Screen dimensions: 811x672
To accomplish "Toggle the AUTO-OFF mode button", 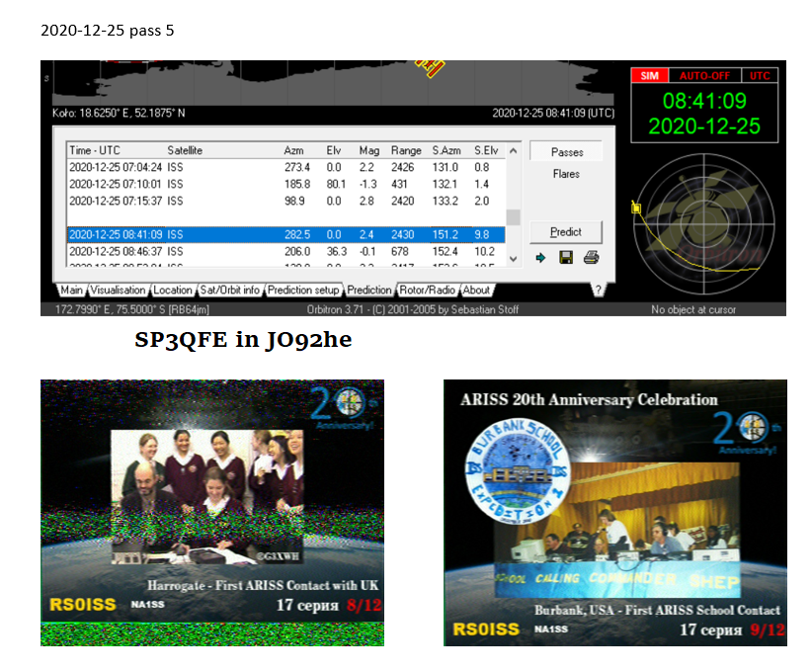I will click(x=704, y=76).
